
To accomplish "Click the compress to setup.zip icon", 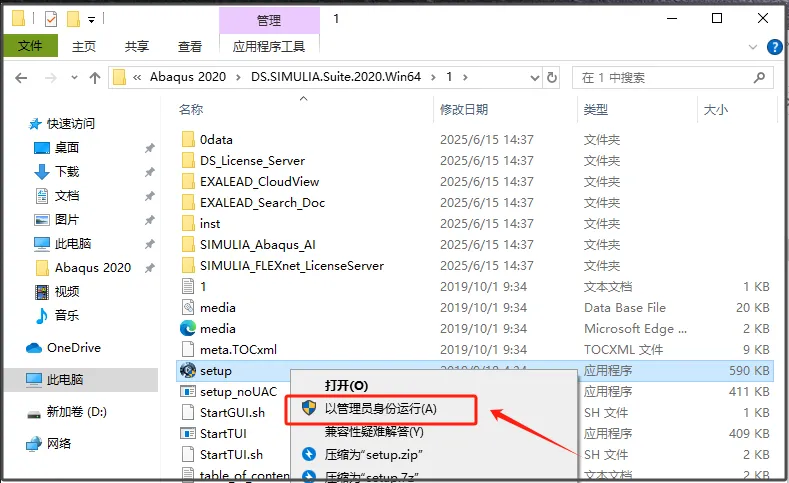I will [x=309, y=454].
